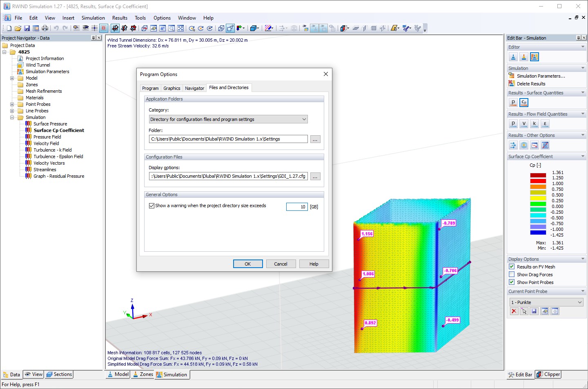
Task: Open Current Point Probe '1 - Punkte' dropdown
Action: [546, 302]
